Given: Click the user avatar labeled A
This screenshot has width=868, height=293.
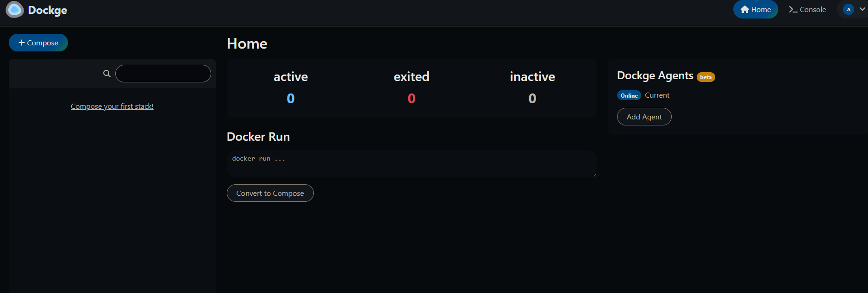Looking at the screenshot, I should (x=848, y=9).
